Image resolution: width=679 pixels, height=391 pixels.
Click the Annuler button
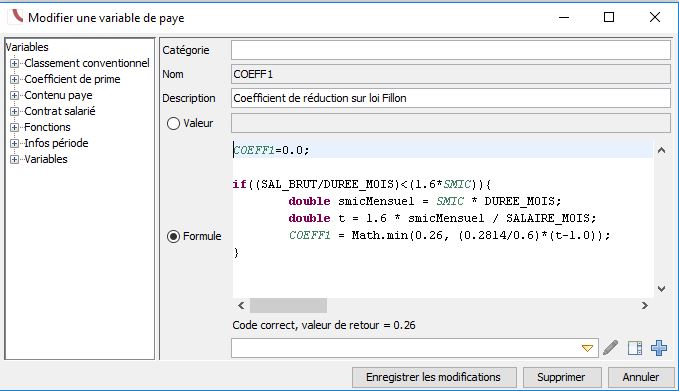641,377
